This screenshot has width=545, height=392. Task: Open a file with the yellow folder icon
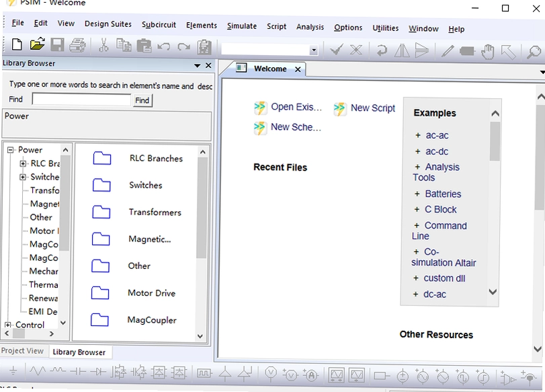pos(37,44)
